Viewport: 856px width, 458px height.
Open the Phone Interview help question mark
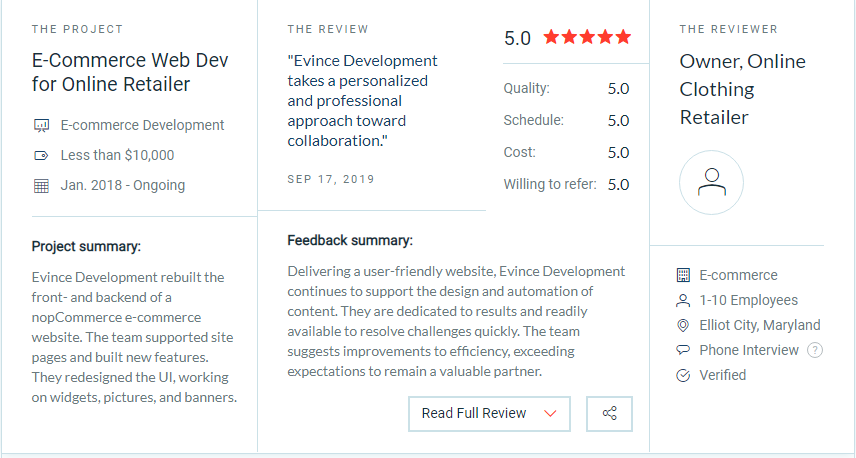click(815, 350)
